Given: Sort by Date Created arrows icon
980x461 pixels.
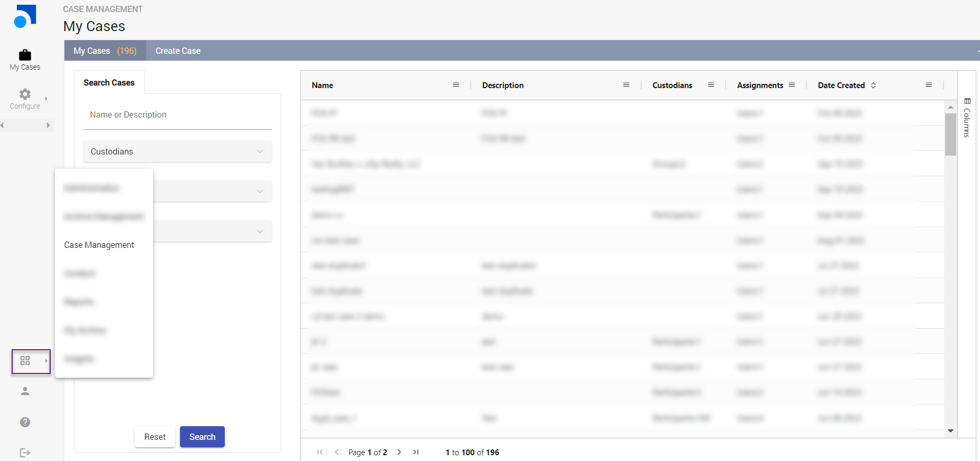Looking at the screenshot, I should point(873,85).
